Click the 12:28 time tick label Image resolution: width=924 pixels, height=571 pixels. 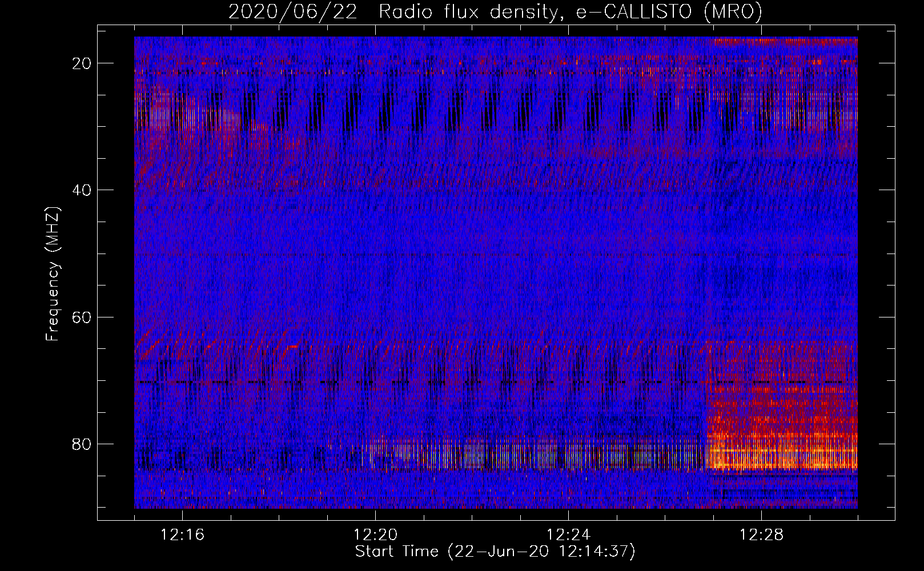coord(762,535)
